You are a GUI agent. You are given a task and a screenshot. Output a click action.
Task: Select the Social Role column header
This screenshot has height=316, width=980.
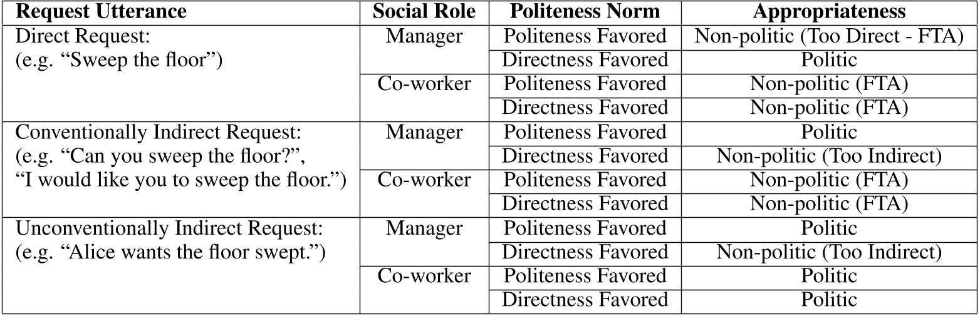point(424,12)
